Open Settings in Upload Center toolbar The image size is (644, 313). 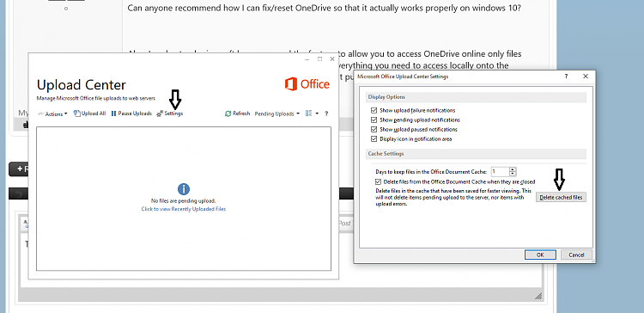click(x=170, y=114)
